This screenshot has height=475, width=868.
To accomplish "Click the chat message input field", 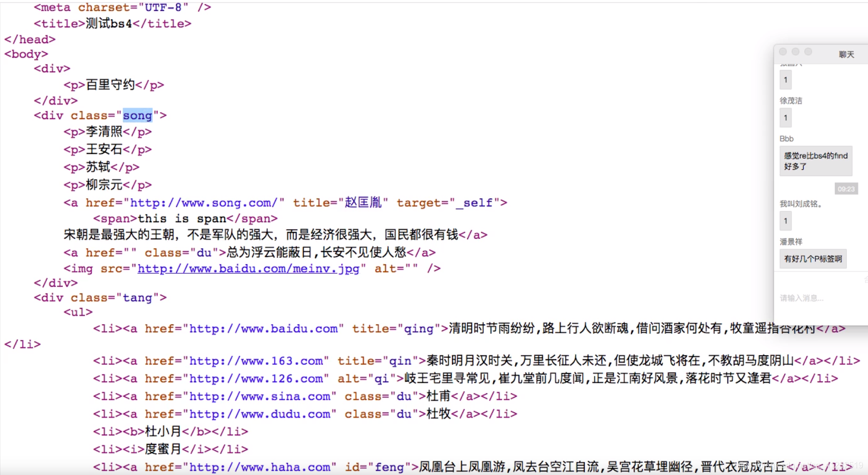I will [820, 298].
